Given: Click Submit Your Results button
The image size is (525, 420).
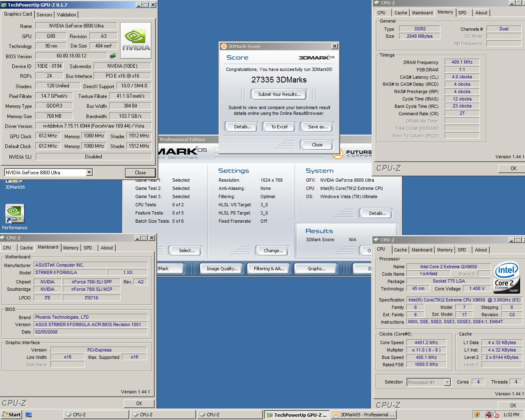Looking at the screenshot, I should [279, 94].
